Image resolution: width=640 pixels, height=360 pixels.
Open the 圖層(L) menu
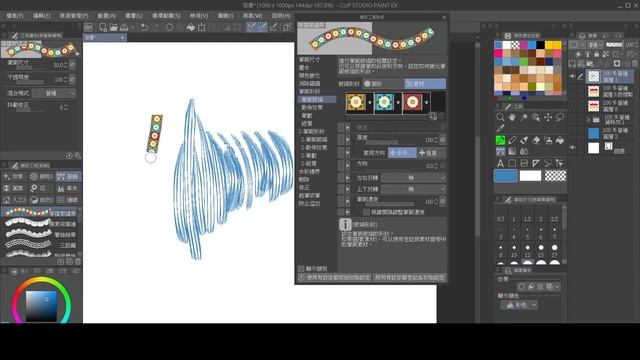tap(133, 16)
